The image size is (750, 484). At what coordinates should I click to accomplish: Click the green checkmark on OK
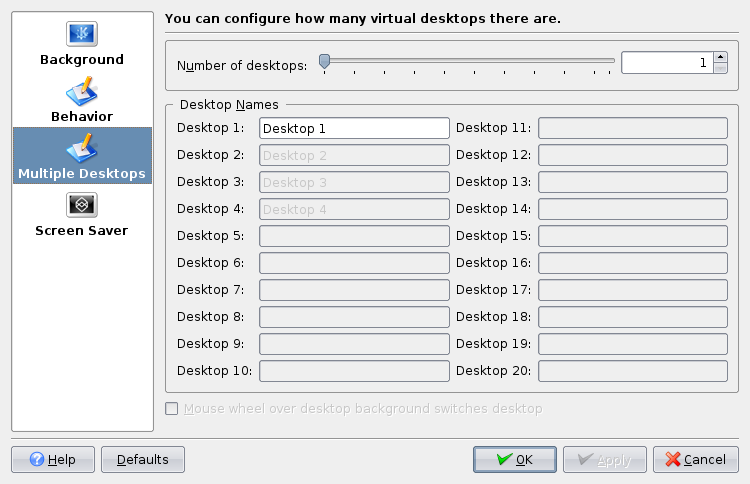[504, 460]
